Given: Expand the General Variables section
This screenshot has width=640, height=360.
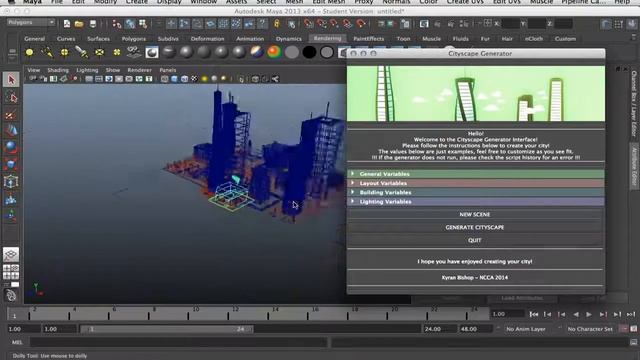Looking at the screenshot, I should (x=476, y=174).
